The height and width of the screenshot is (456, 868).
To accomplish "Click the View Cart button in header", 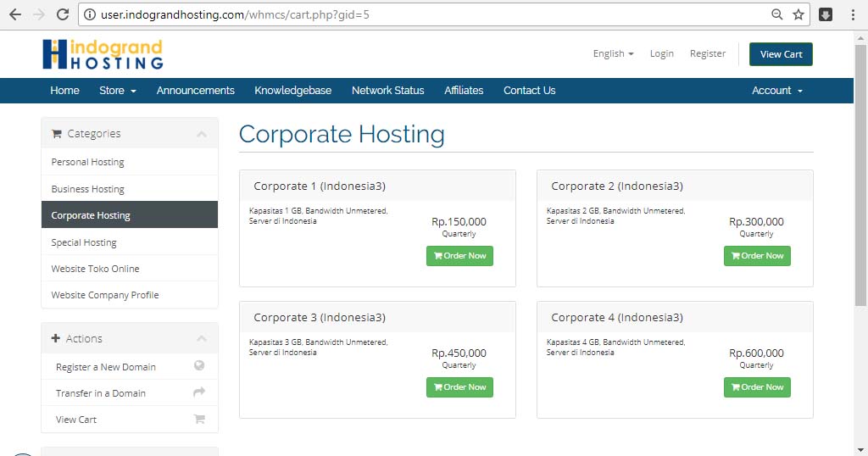I will (781, 54).
